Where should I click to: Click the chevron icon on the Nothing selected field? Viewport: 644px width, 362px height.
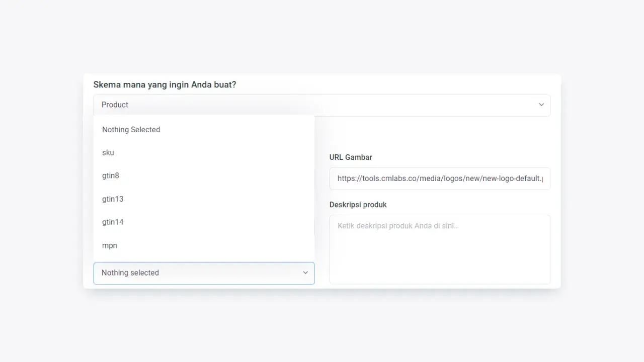[305, 273]
